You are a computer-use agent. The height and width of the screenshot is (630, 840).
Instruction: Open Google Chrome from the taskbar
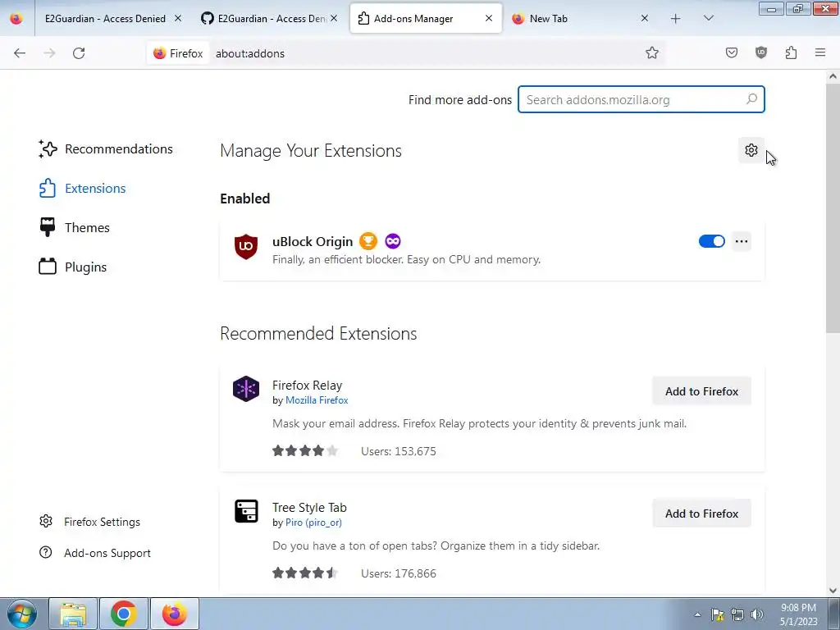124,614
